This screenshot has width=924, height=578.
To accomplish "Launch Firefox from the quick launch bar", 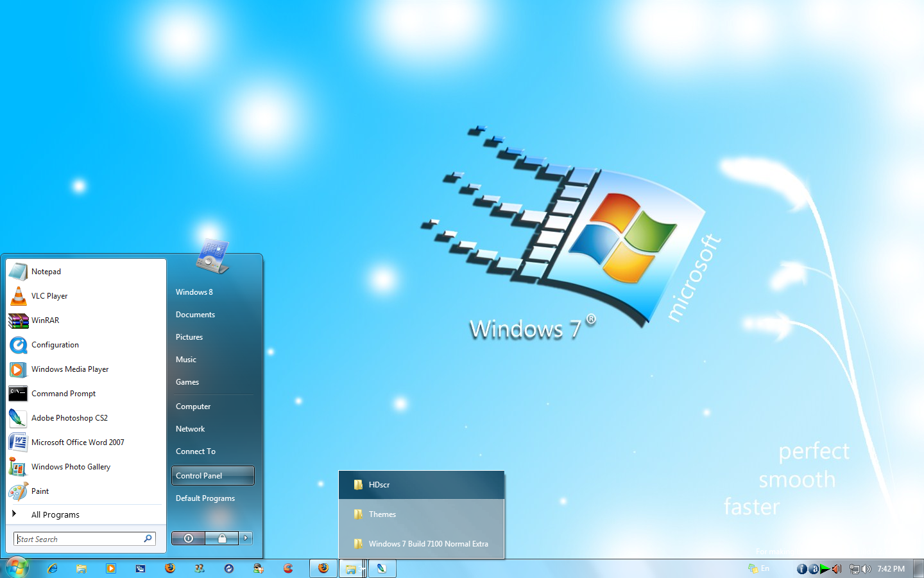I will pyautogui.click(x=170, y=568).
